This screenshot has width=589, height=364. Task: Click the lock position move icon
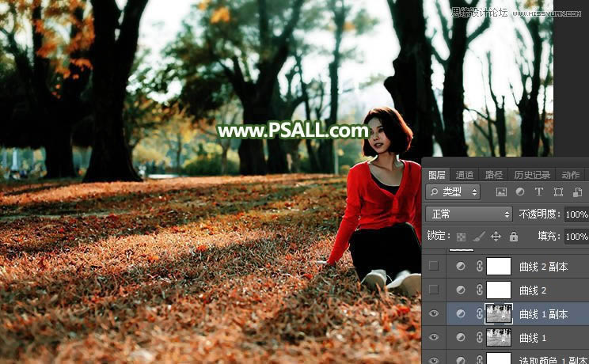pos(496,237)
